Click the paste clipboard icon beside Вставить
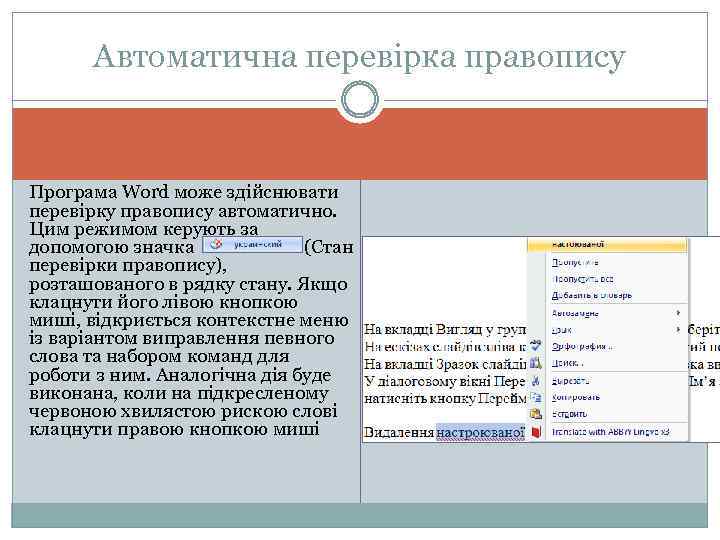The width and height of the screenshot is (720, 540). click(535, 414)
